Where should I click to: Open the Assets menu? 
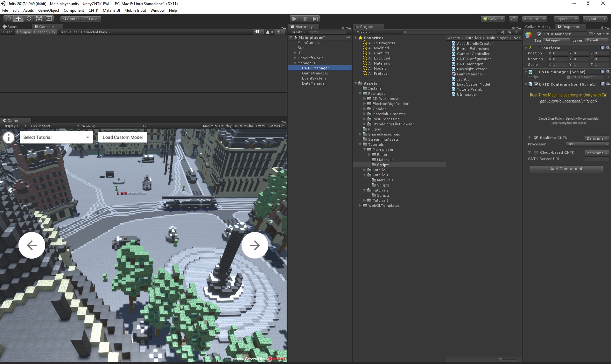(x=28, y=10)
